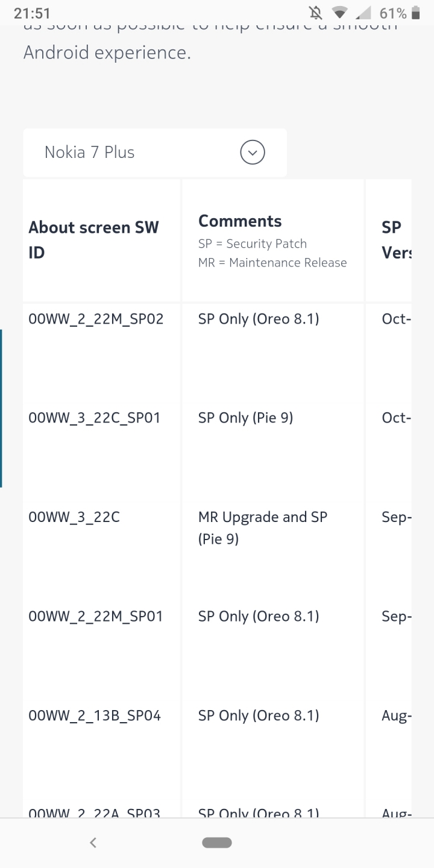Select the Comments column header

click(x=240, y=221)
